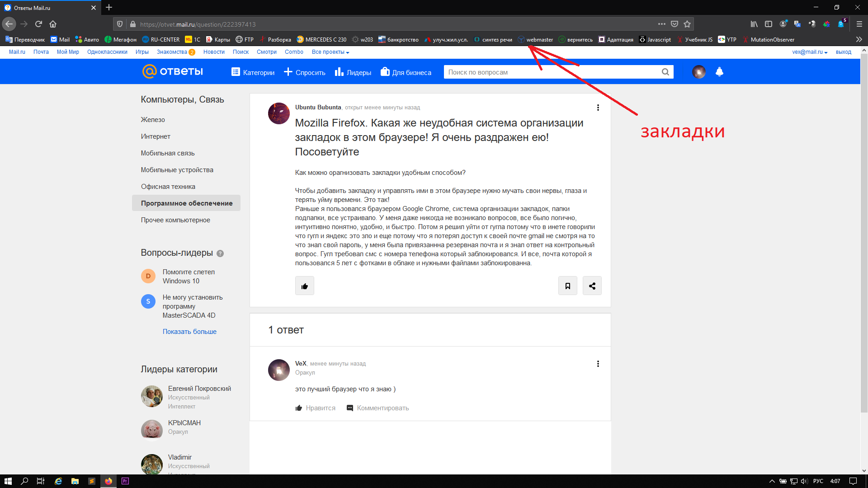
Task: Click Спросить to ask a question
Action: [305, 72]
